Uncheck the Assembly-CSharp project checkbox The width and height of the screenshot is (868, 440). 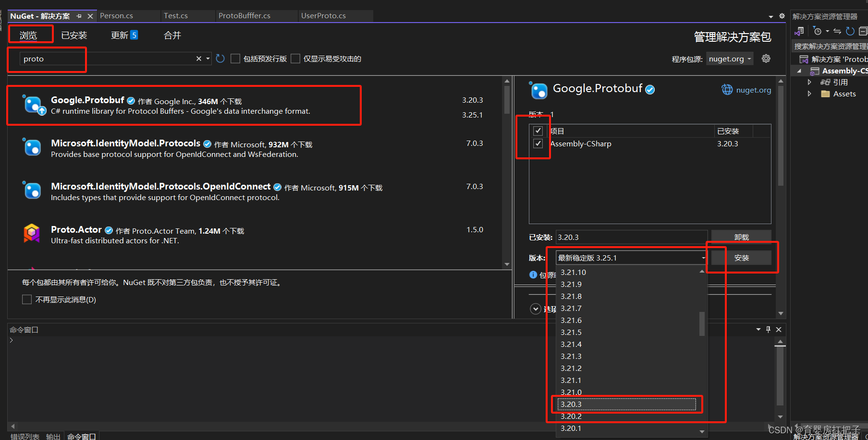pos(538,143)
